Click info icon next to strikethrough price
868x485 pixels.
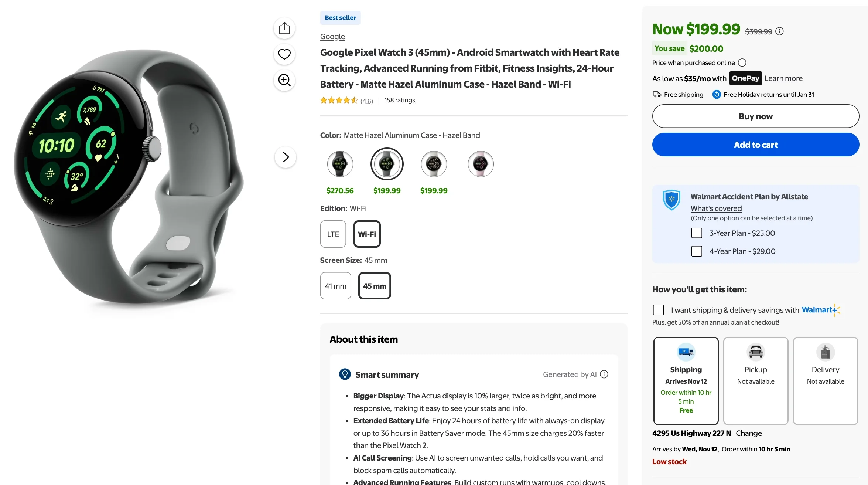(x=779, y=31)
